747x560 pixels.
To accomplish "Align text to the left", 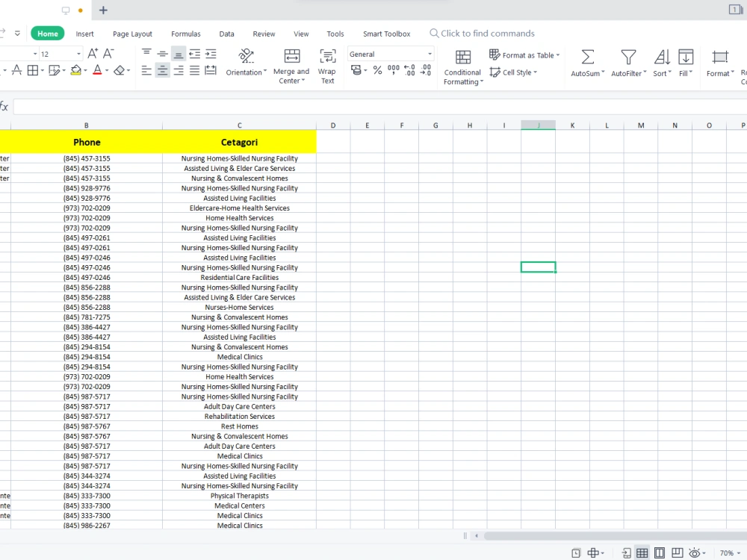I will [x=146, y=70].
